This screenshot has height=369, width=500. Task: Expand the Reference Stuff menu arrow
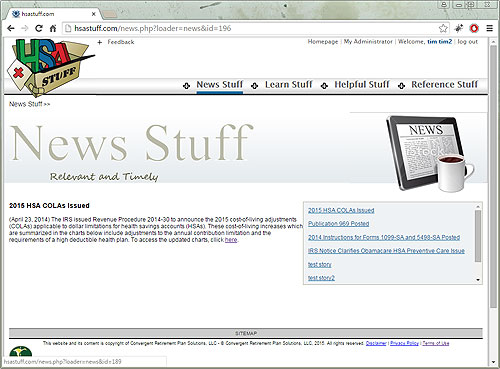tap(401, 86)
